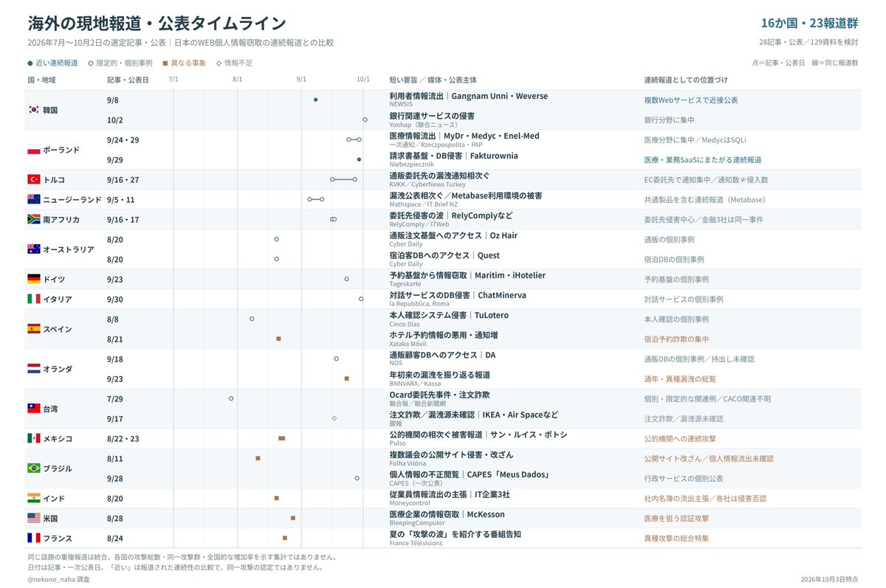This screenshot has width=886, height=588.
Task: Click the India flag next to インド
Action: point(33,498)
